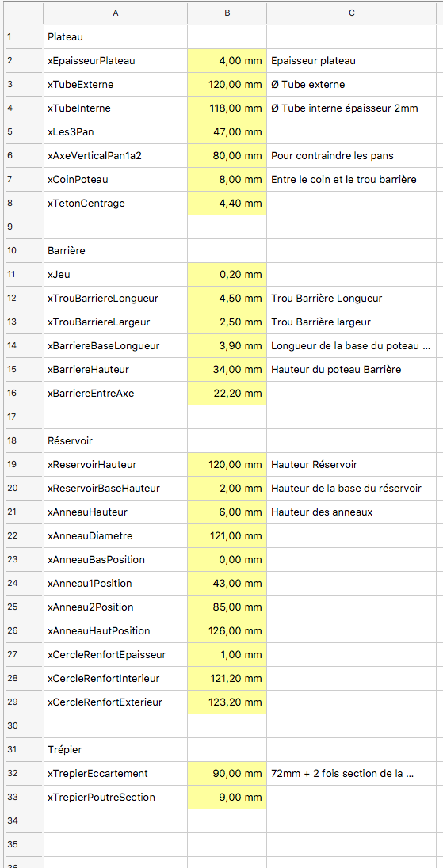Click the comment 'Ø Tube externe'
Viewport: 443px width, 868px height.
point(352,85)
